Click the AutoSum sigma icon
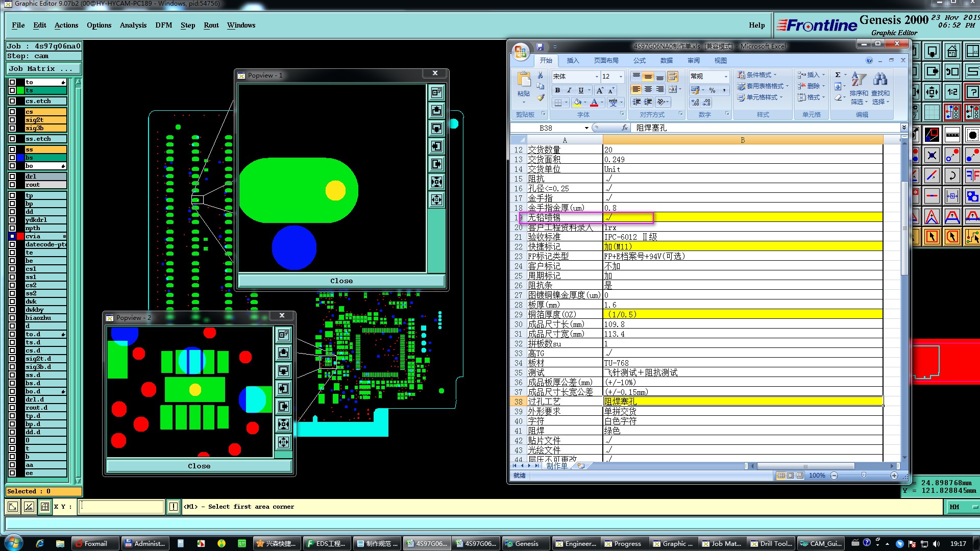This screenshot has height=551, width=980. click(838, 75)
